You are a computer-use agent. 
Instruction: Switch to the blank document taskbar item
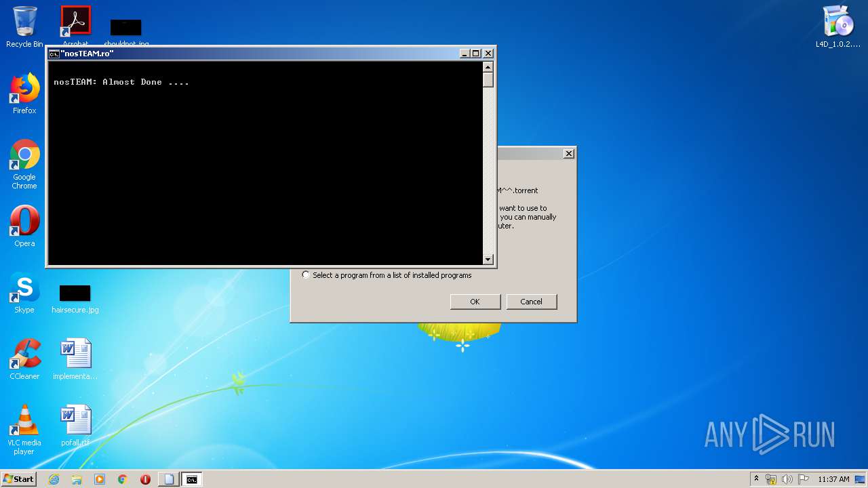pos(169,479)
